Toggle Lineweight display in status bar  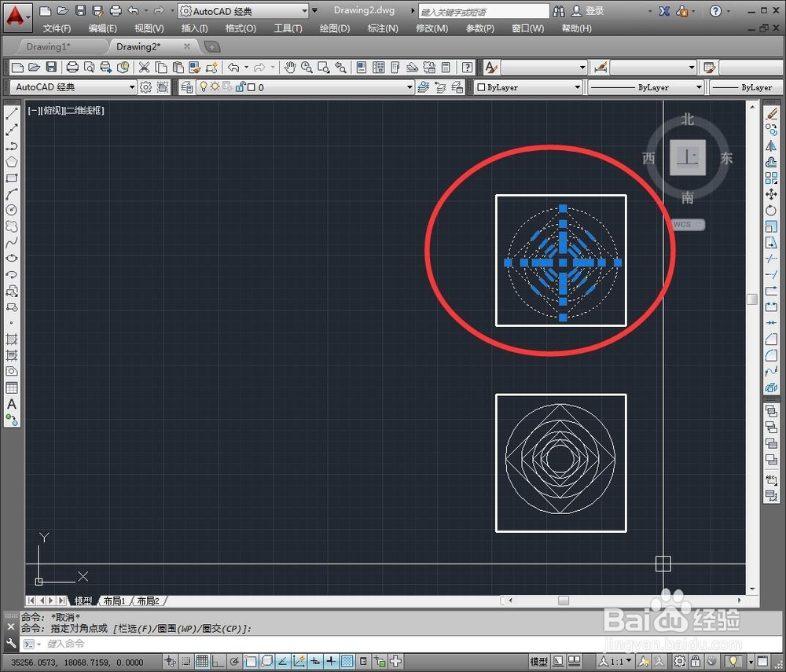point(331,662)
